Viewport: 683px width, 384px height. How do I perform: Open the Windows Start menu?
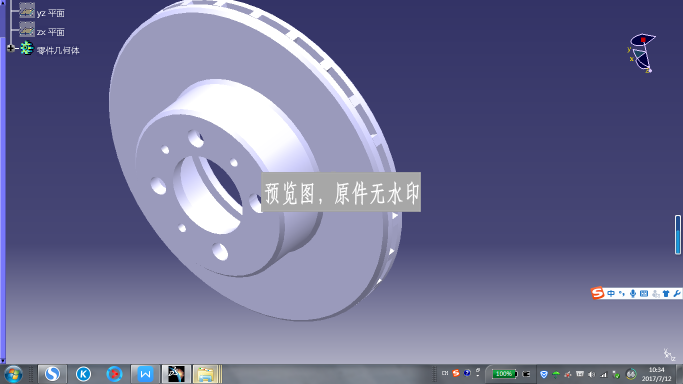click(x=13, y=374)
